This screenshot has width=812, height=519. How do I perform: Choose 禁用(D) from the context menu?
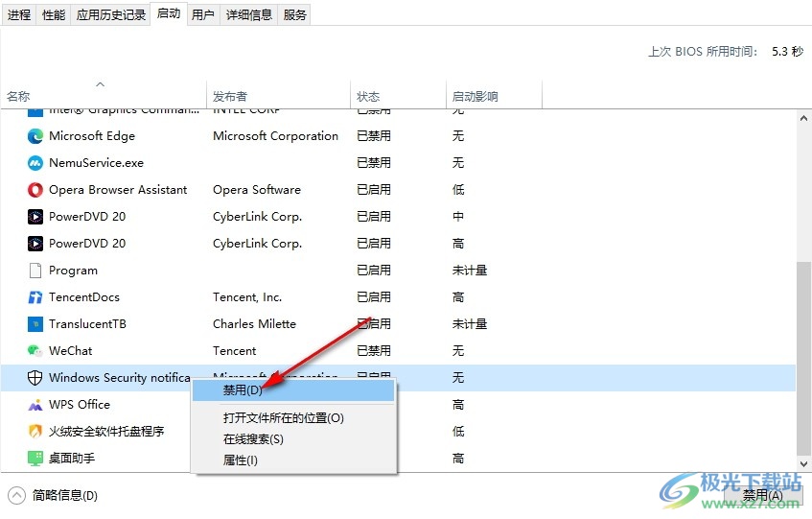coord(293,390)
